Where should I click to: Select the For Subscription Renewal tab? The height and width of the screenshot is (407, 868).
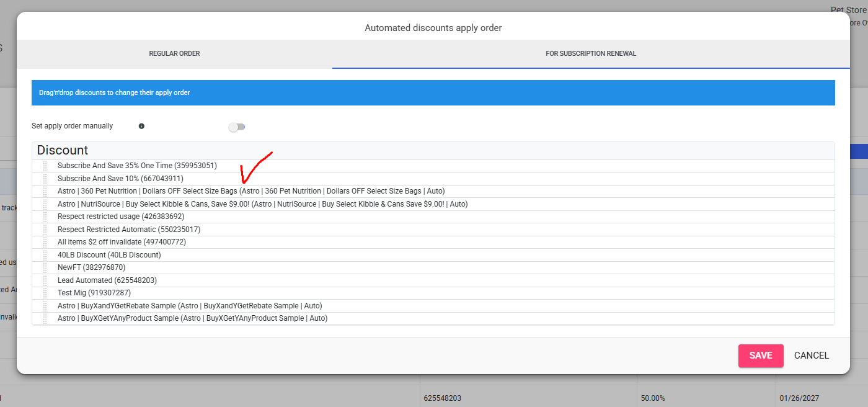pos(590,54)
